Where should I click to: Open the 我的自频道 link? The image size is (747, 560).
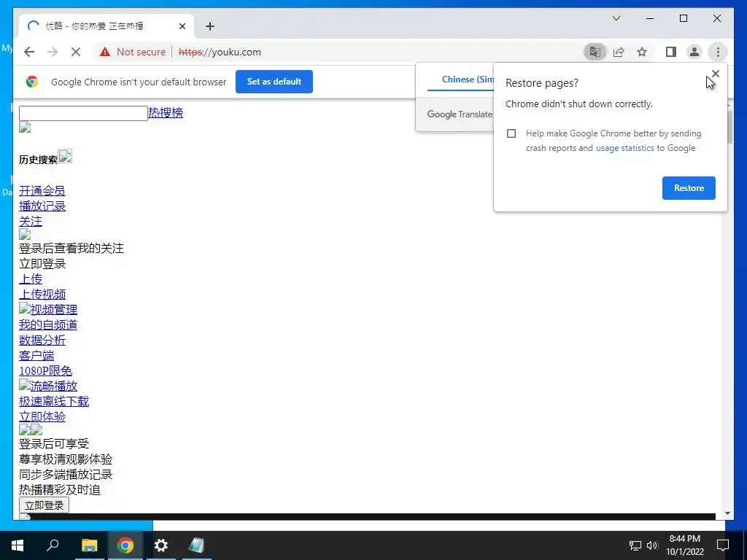pos(47,324)
